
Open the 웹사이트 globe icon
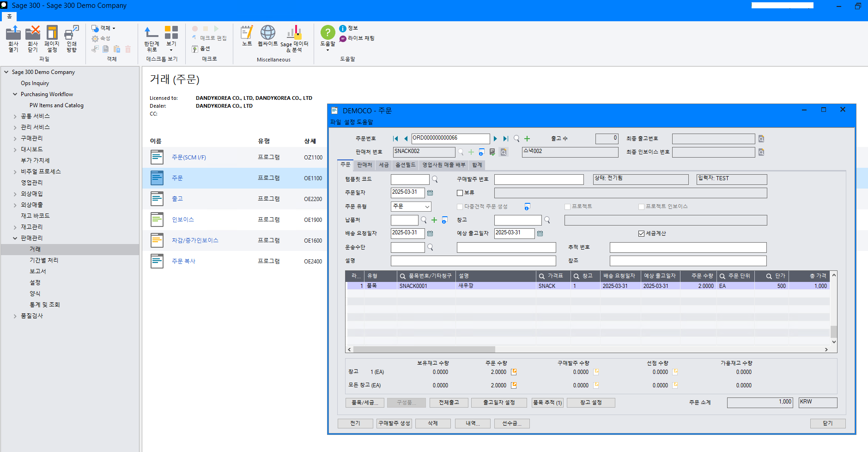coord(268,36)
